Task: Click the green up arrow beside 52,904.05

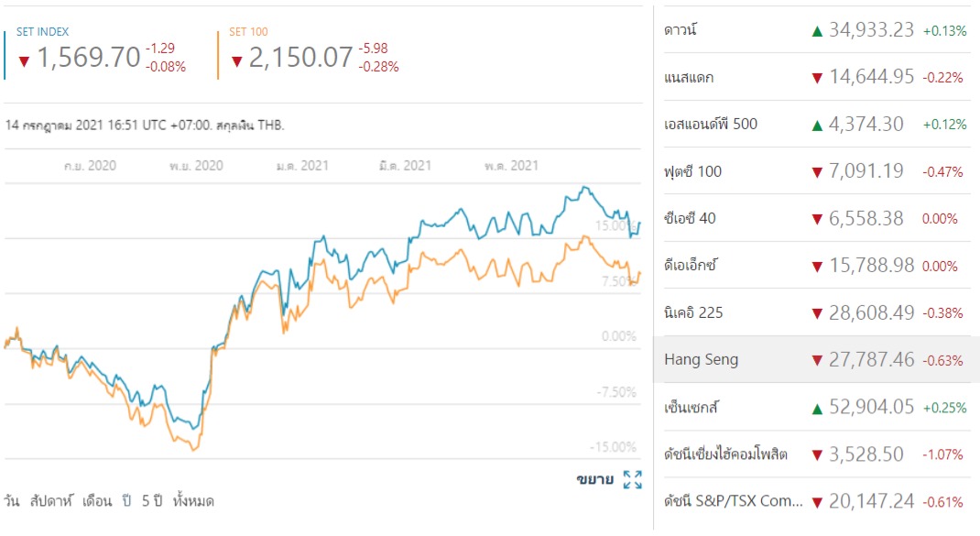Action: (x=817, y=408)
